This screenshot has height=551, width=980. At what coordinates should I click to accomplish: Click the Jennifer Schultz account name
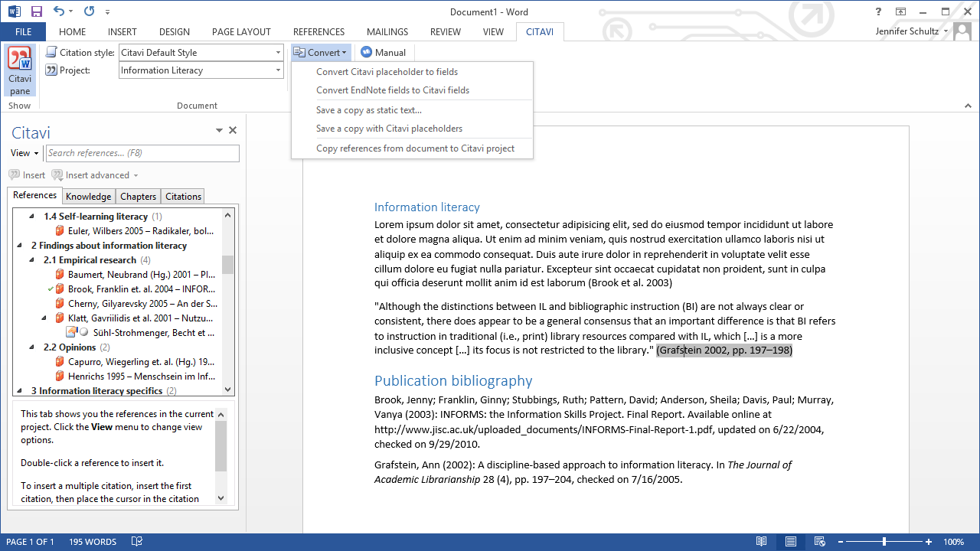pos(907,31)
